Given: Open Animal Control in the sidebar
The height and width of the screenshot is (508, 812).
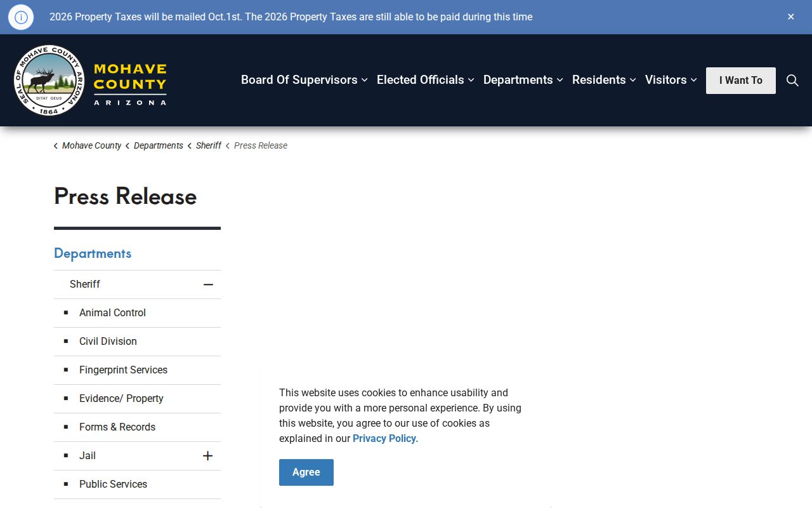Looking at the screenshot, I should [x=112, y=313].
